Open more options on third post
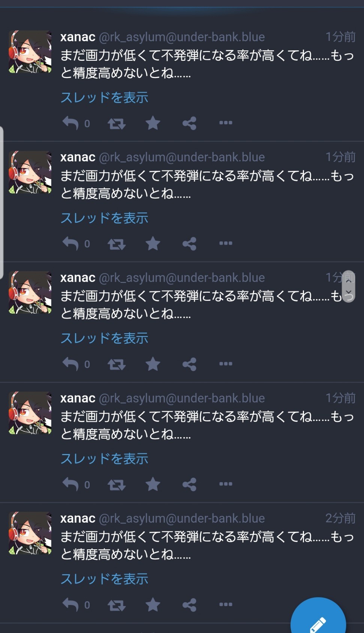This screenshot has width=364, height=633. coord(226,364)
